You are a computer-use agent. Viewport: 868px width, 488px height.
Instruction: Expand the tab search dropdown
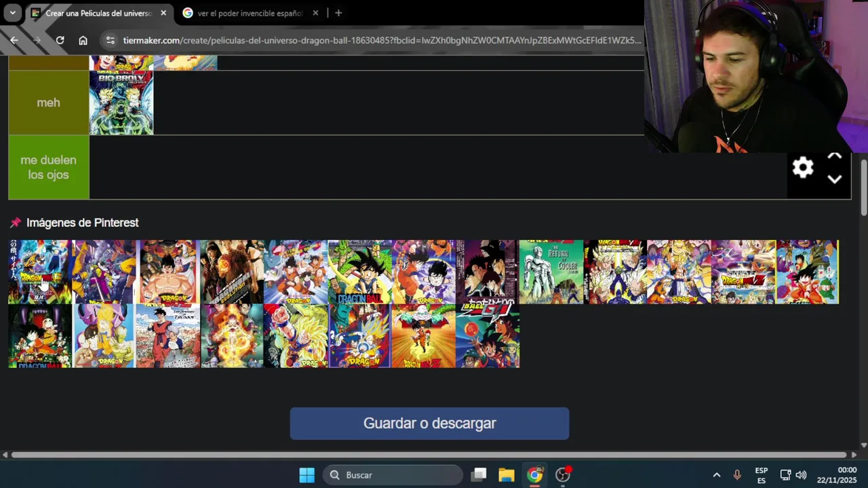click(x=12, y=13)
